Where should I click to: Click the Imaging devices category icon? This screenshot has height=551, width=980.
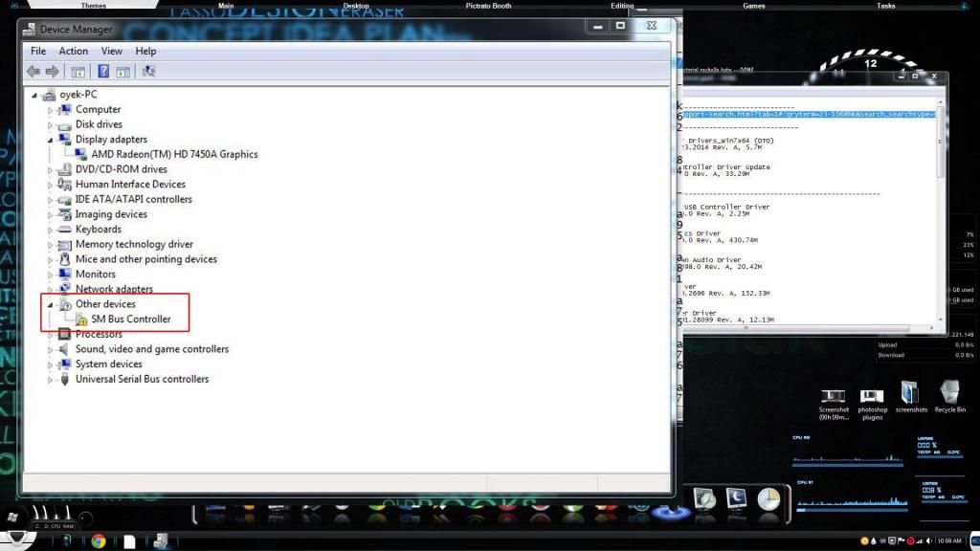[x=64, y=214]
